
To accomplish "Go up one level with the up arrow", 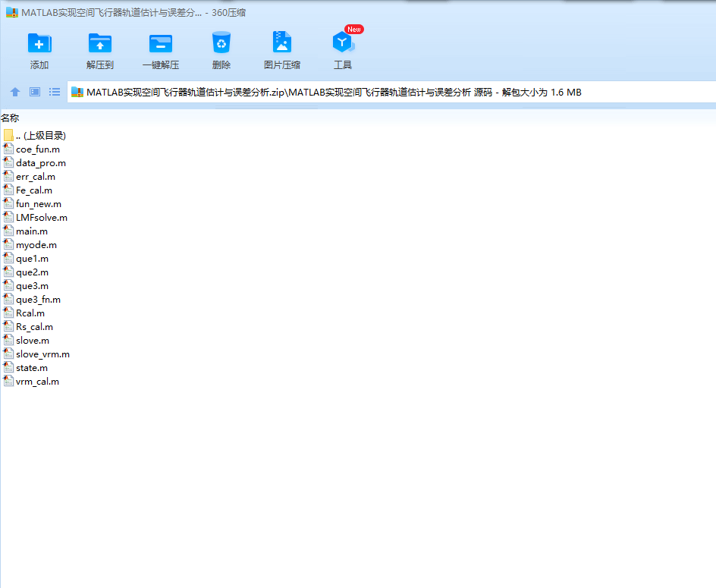I will coord(15,92).
